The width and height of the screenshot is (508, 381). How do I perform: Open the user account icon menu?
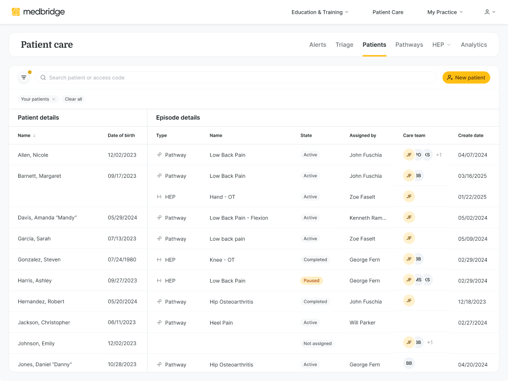[490, 12]
